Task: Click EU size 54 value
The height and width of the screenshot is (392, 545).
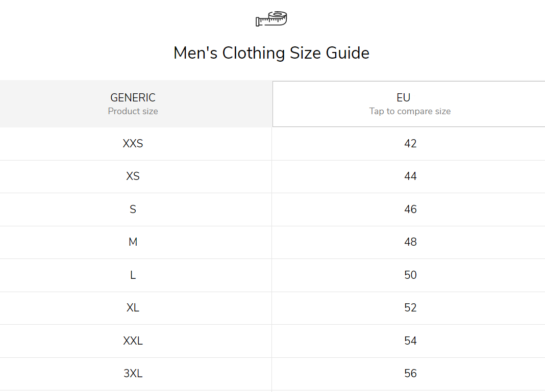Action: [410, 341]
